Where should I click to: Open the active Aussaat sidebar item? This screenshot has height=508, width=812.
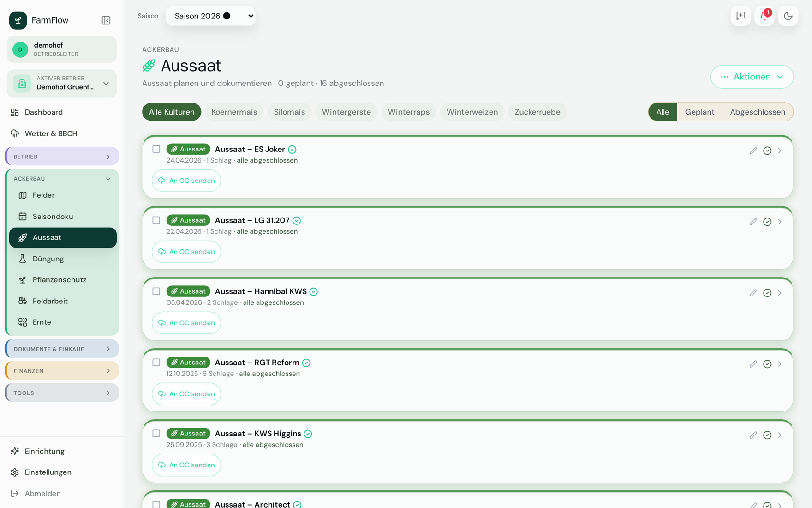point(63,238)
